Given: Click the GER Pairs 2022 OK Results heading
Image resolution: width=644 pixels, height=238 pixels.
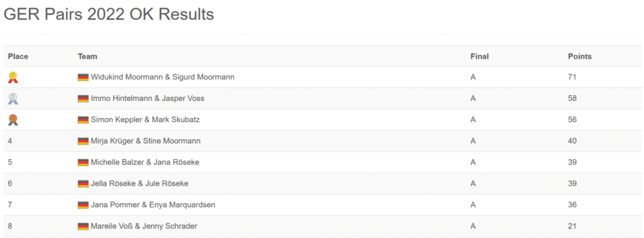Looking at the screenshot, I should click(109, 14).
